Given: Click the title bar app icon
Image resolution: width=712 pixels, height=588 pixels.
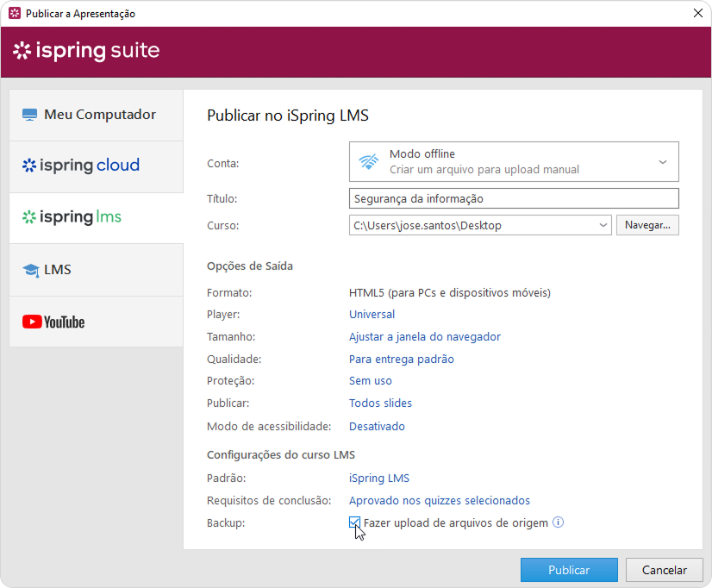Looking at the screenshot, I should tap(14, 13).
